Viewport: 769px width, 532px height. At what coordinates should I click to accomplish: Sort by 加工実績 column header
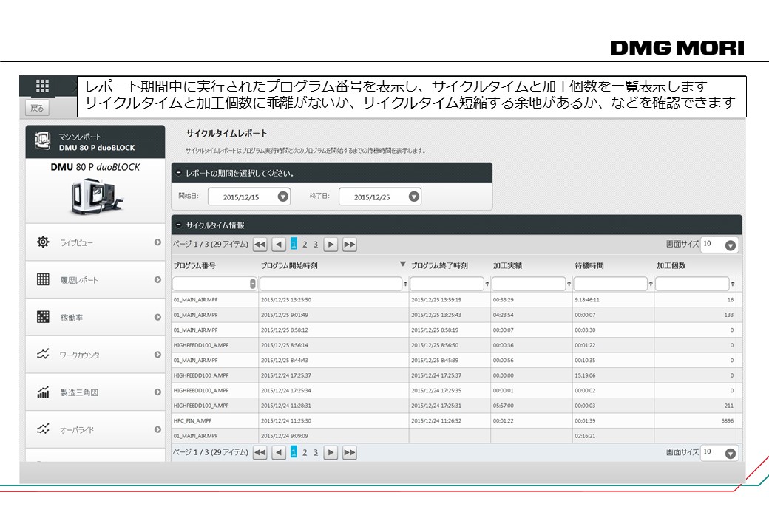(x=507, y=265)
